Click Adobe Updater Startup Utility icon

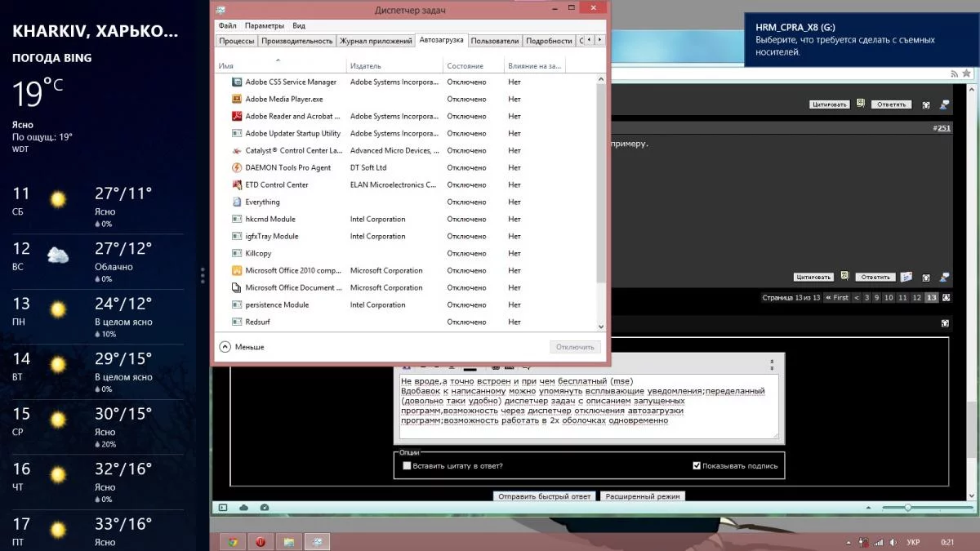point(237,133)
